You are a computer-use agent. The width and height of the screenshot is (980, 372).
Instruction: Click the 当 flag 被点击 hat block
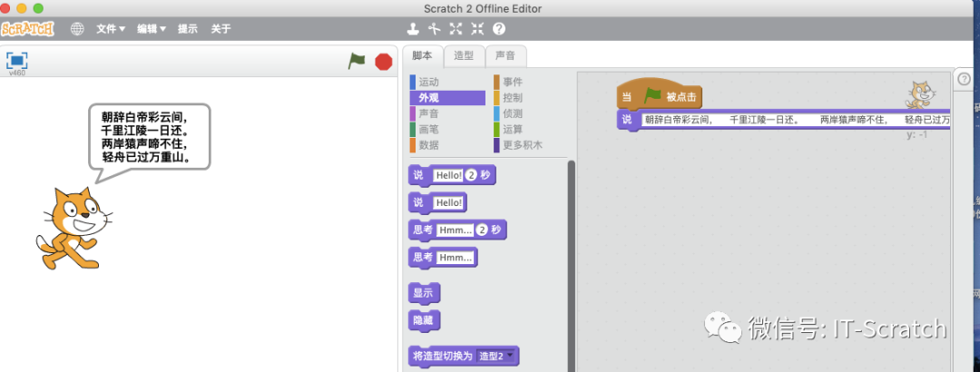click(x=660, y=96)
